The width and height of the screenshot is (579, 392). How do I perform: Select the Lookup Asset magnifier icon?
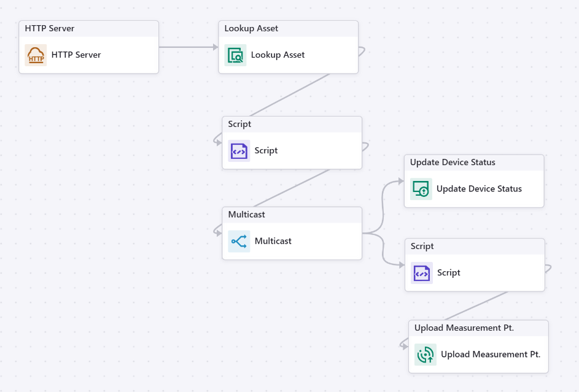pyautogui.click(x=236, y=55)
